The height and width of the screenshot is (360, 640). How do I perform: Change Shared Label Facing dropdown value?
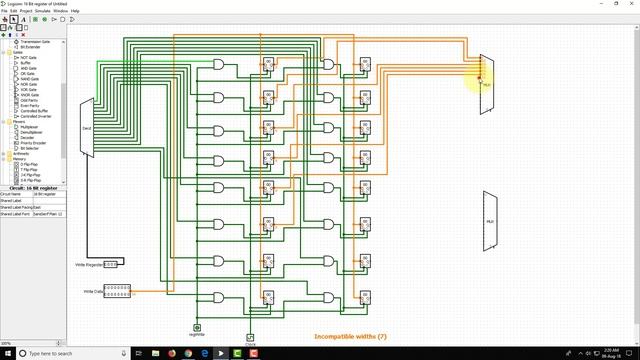[49, 207]
